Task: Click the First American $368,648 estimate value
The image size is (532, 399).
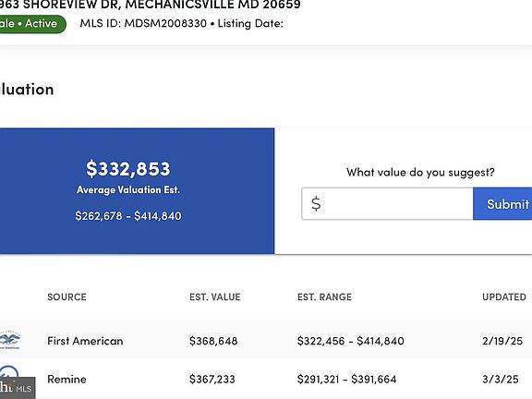Action: pyautogui.click(x=213, y=341)
